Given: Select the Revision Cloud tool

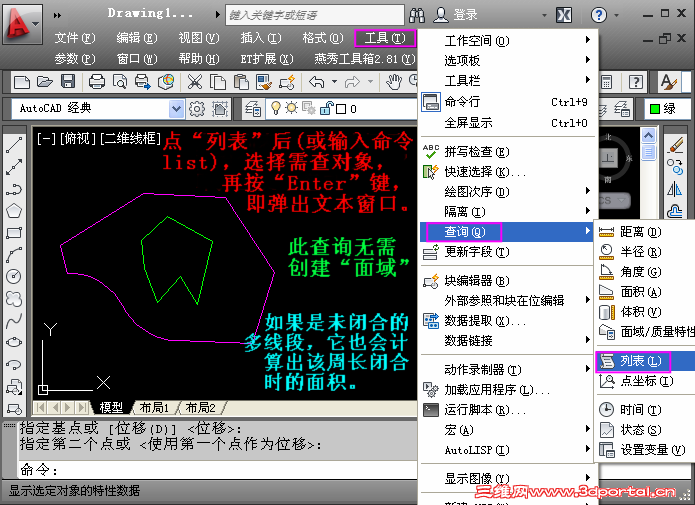Looking at the screenshot, I should [14, 298].
